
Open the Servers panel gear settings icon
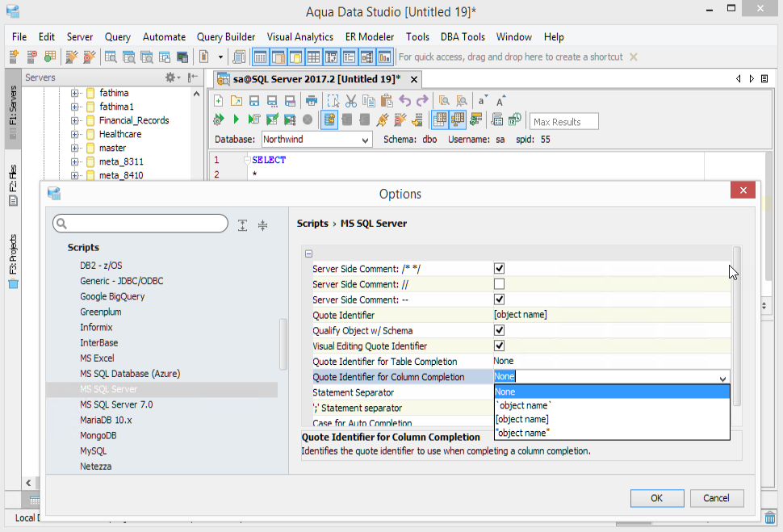tap(172, 77)
